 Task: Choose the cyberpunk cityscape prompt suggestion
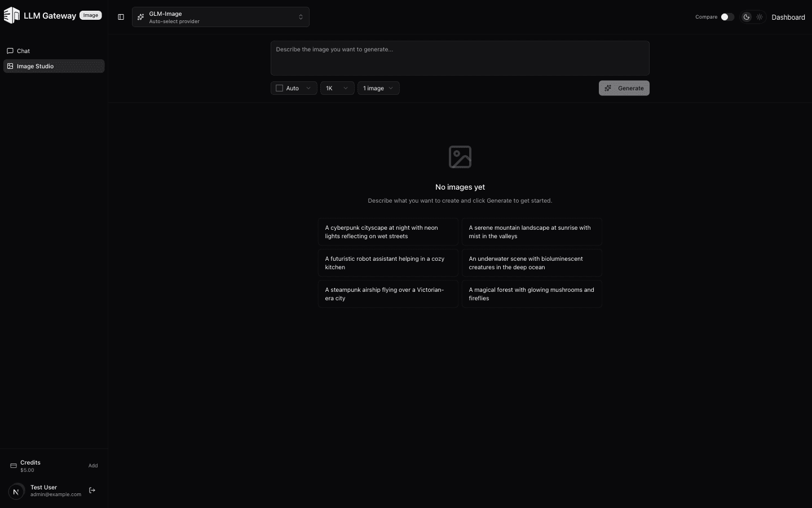point(388,232)
